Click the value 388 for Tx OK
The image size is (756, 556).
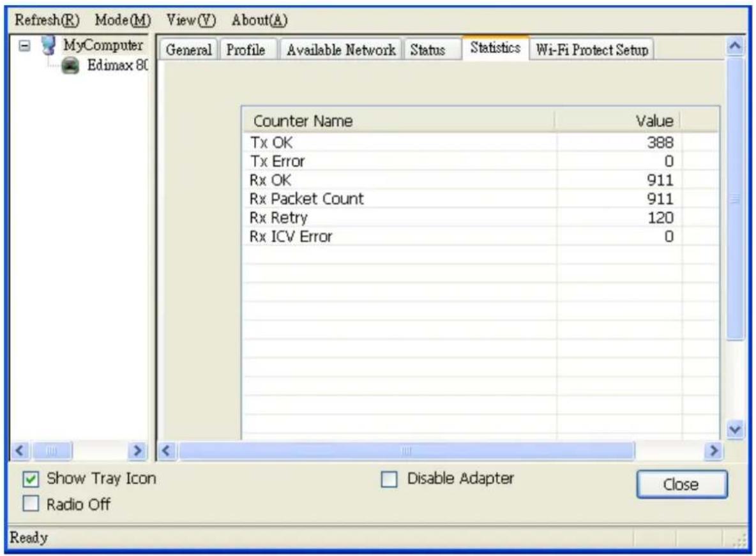point(660,143)
